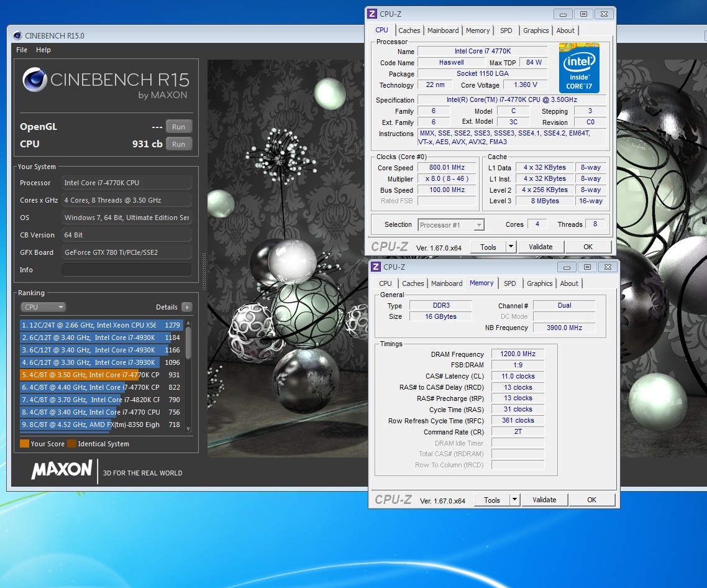
Task: Run the OpenGL benchmark
Action: (x=178, y=127)
